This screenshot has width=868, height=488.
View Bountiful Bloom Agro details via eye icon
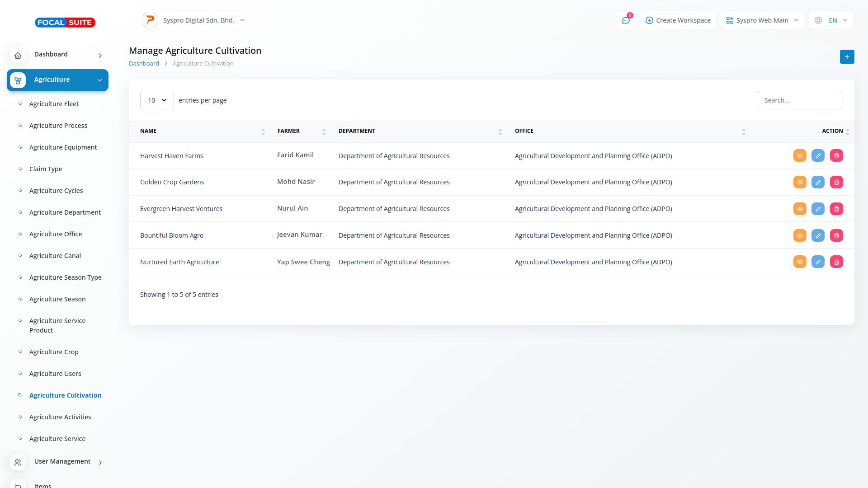800,235
